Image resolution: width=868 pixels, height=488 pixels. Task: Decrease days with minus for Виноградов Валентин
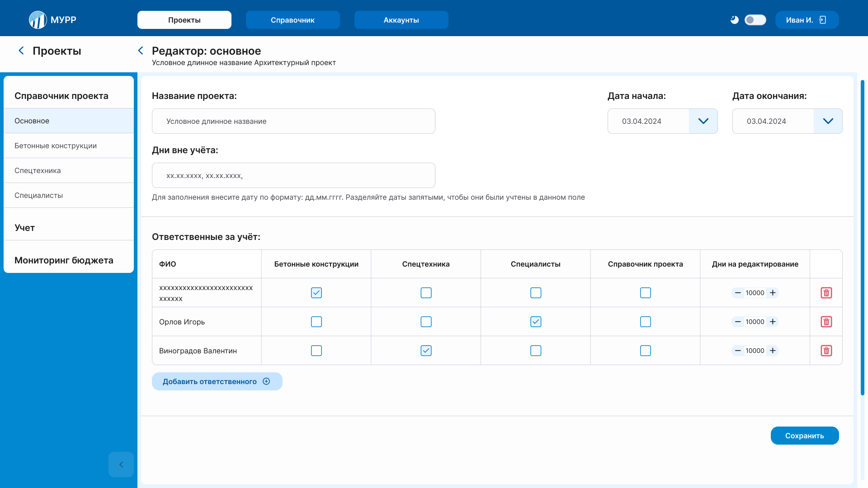click(738, 351)
